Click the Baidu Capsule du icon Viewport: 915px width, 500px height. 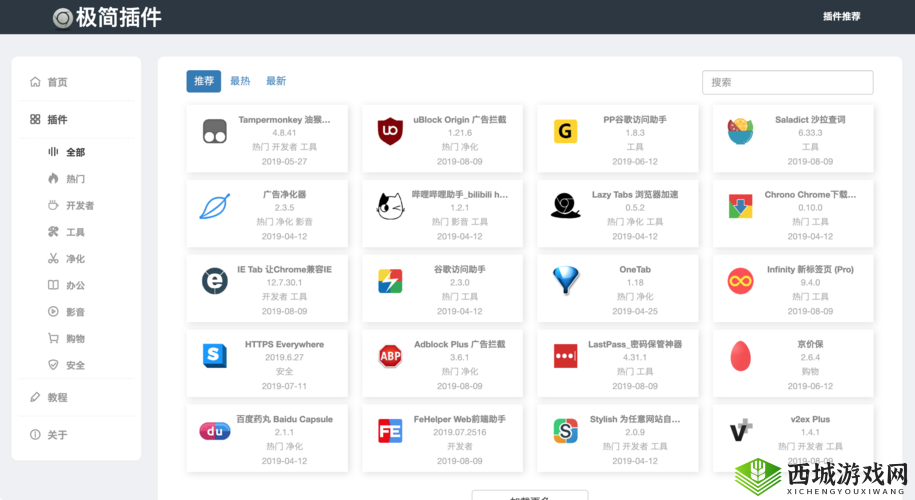coord(215,431)
